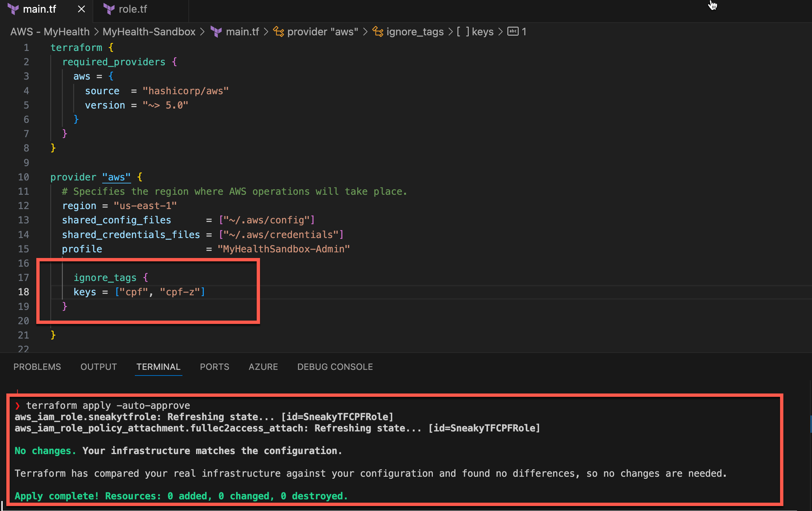Click the "cpf-z" string on line 18

[180, 292]
